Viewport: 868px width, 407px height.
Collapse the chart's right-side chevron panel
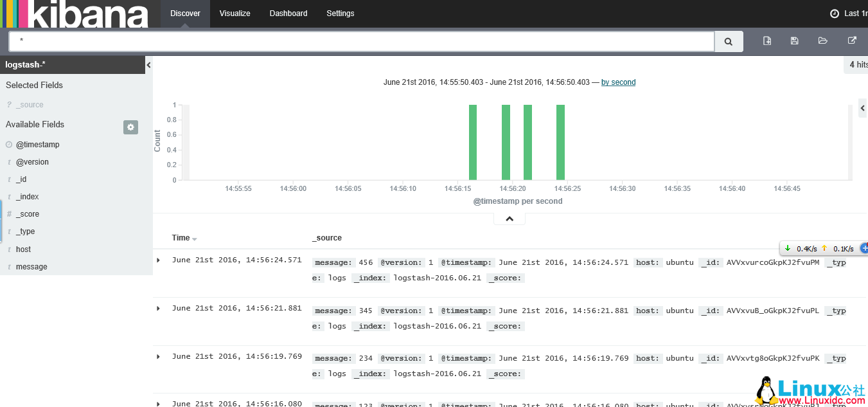click(863, 108)
